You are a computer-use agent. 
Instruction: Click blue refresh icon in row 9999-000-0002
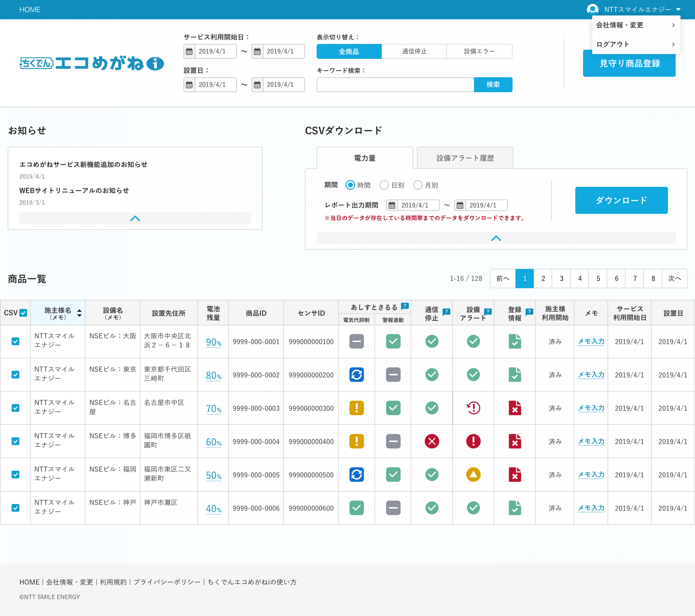point(357,375)
